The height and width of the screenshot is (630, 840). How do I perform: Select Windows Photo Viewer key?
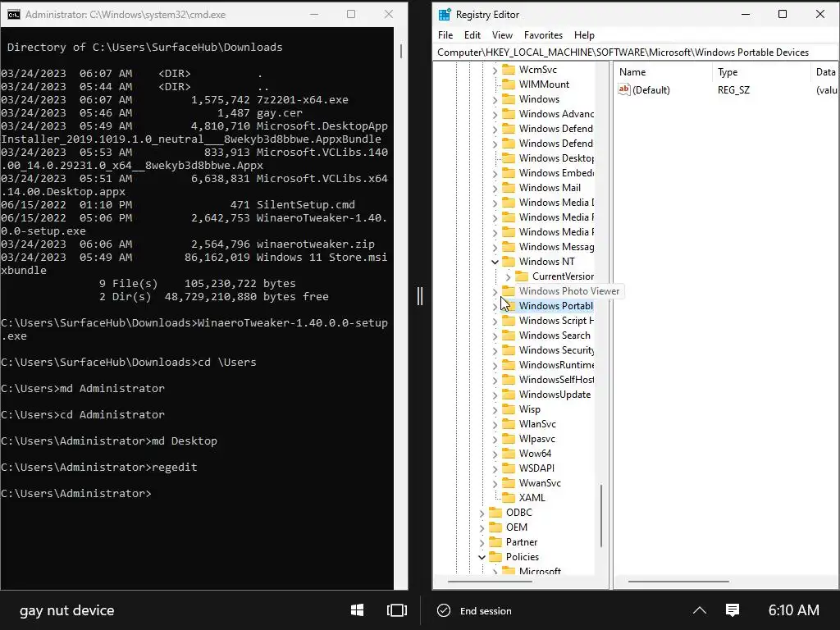click(569, 291)
